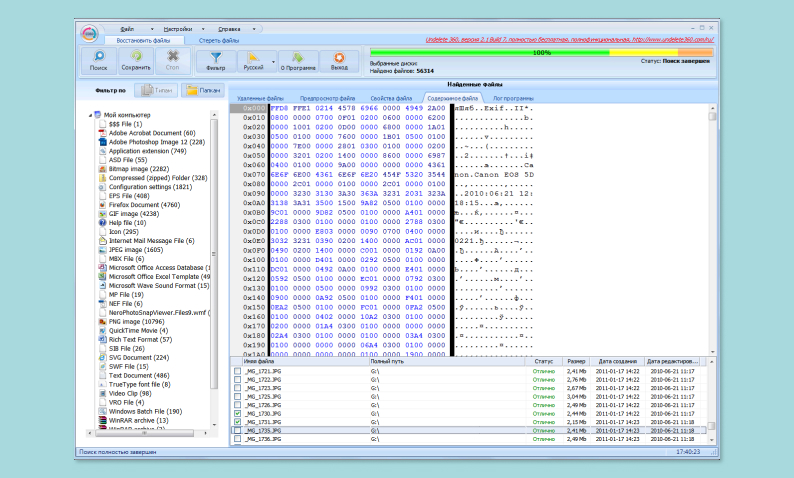Open the Файл menu

tap(128, 29)
